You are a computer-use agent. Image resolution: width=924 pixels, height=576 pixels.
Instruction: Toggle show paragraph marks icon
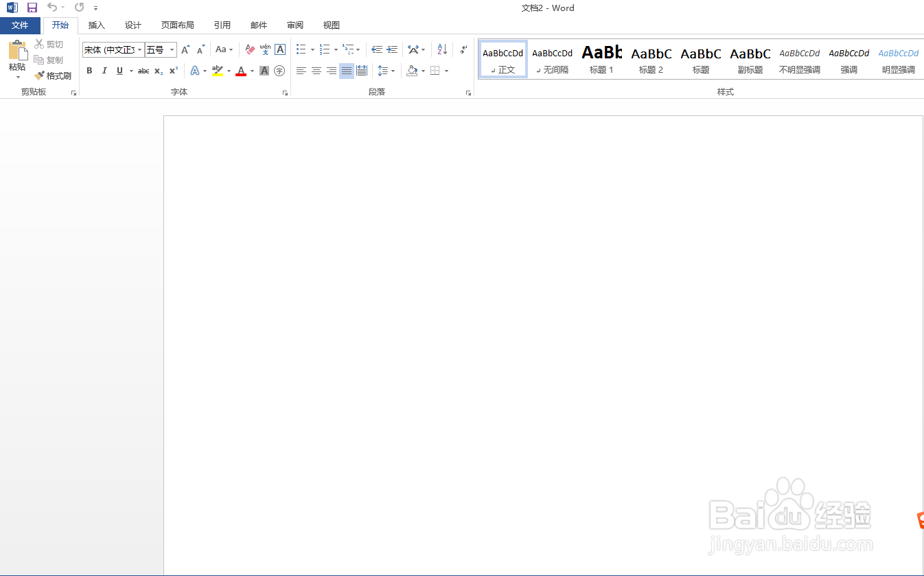pyautogui.click(x=464, y=49)
